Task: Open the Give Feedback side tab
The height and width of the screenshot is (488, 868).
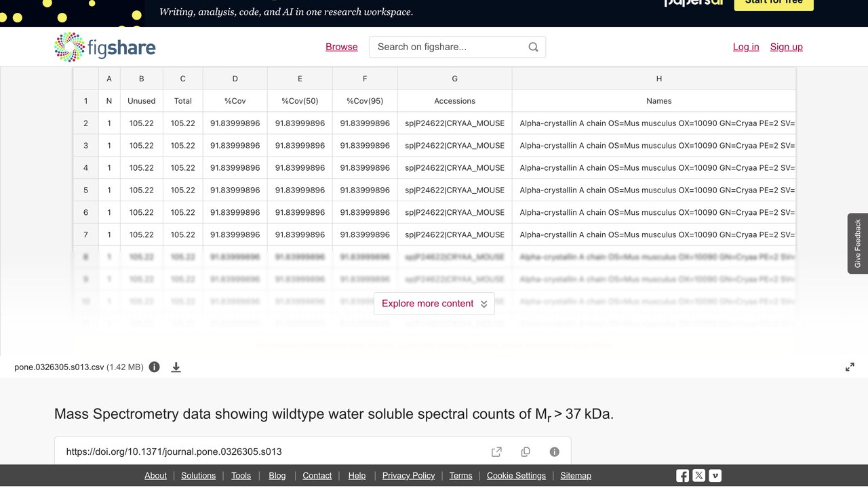Action: pyautogui.click(x=858, y=243)
